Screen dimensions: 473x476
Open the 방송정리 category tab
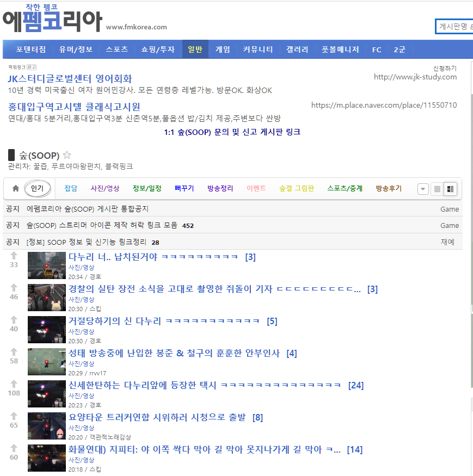click(220, 189)
